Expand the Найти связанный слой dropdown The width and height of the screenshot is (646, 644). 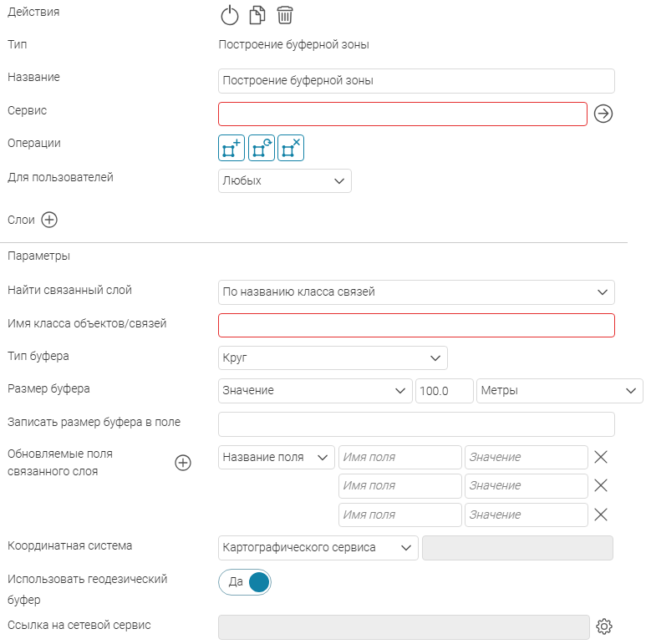click(416, 292)
